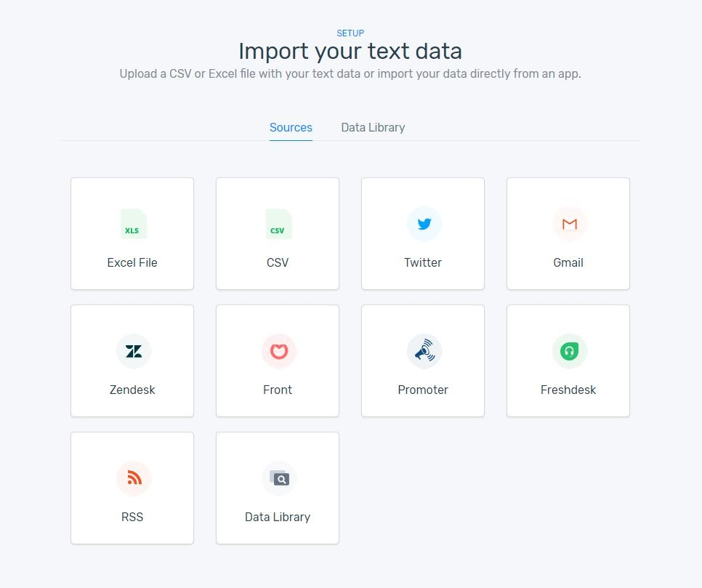The height and width of the screenshot is (588, 702).
Task: Click the 'Twitter' card text label
Action: coord(423,262)
